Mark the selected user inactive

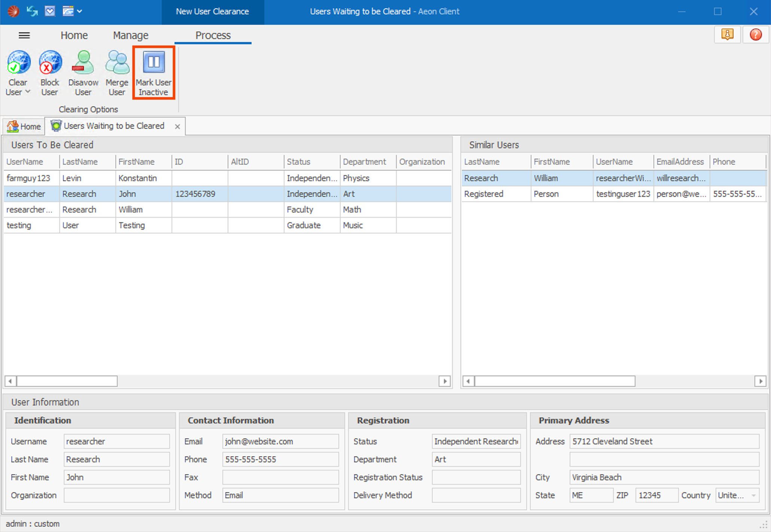[x=153, y=72]
